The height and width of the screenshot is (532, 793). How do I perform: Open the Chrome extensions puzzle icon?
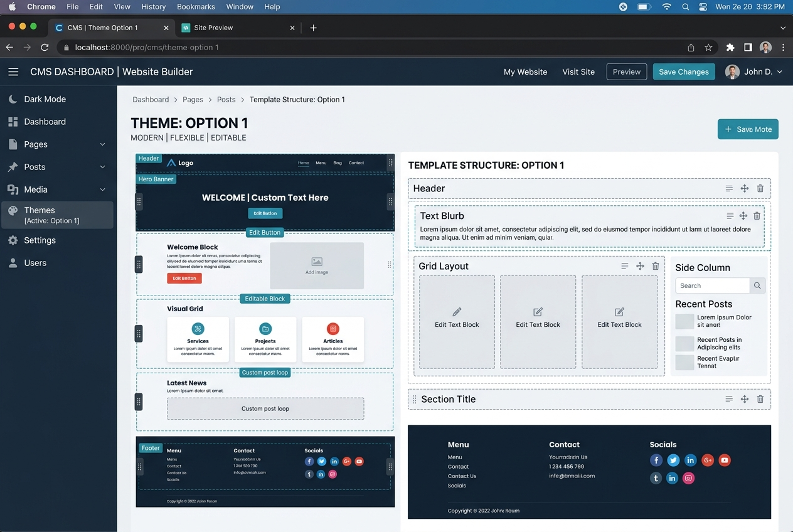tap(730, 48)
